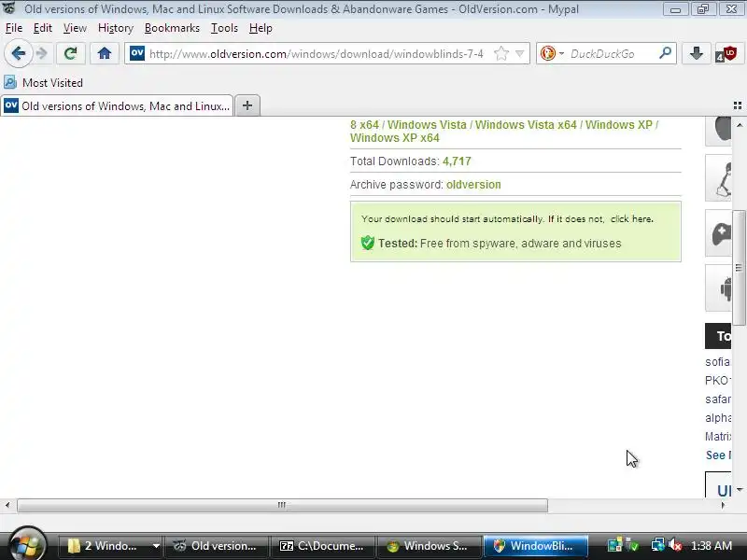
Task: Switch to the WindowBli... taskbar button
Action: coord(535,546)
